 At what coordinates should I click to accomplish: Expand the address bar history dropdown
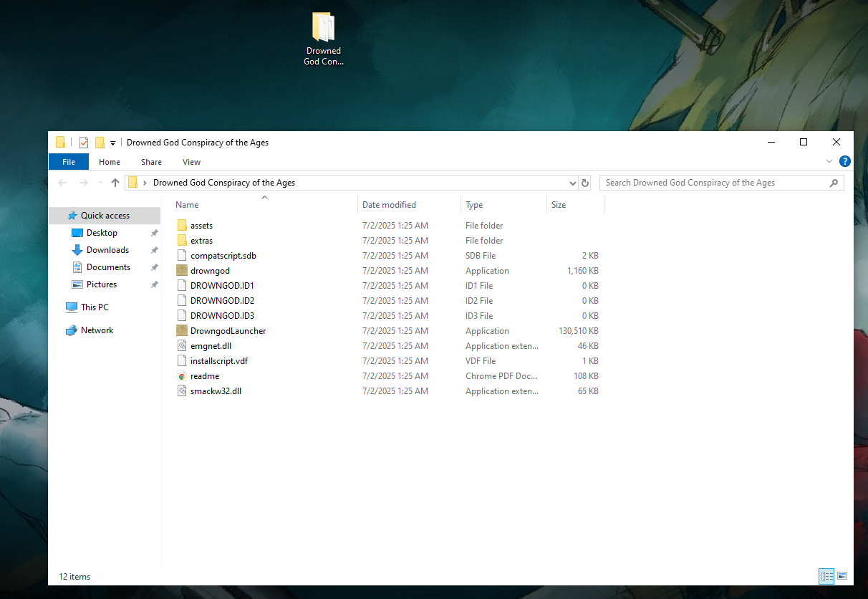point(572,183)
